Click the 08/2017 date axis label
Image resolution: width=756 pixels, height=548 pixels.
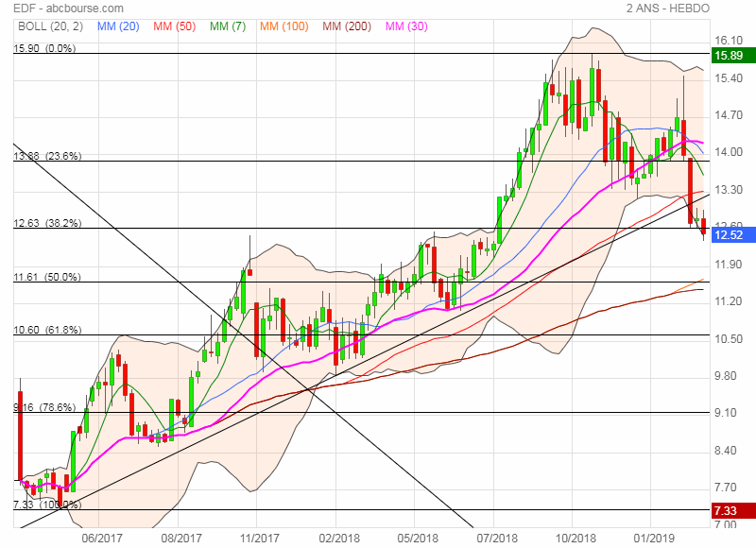tap(181, 539)
